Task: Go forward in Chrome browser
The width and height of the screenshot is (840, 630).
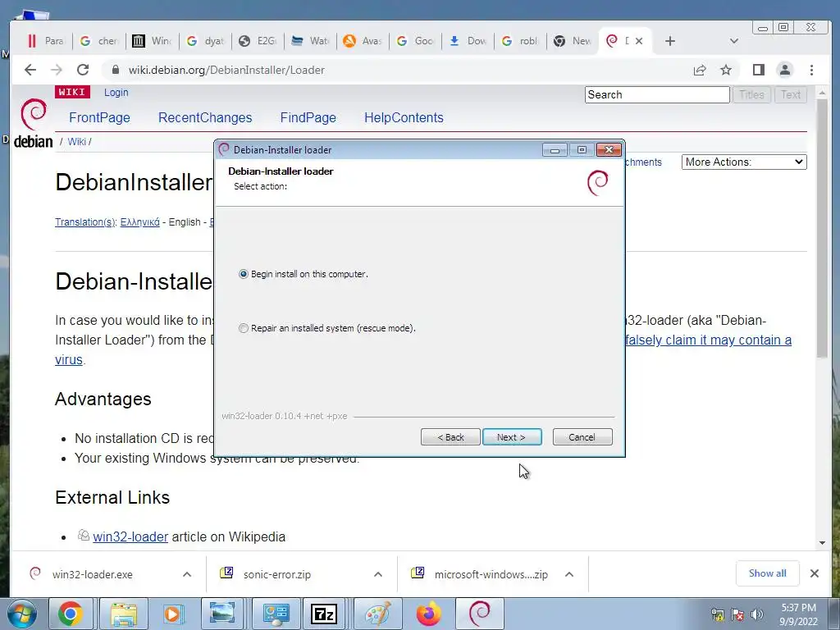Action: point(57,70)
